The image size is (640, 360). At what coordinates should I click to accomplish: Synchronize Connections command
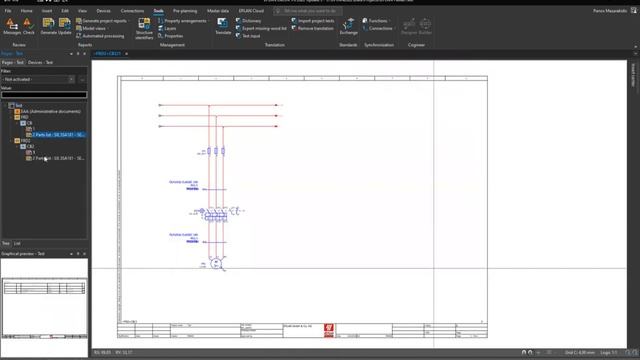click(378, 29)
